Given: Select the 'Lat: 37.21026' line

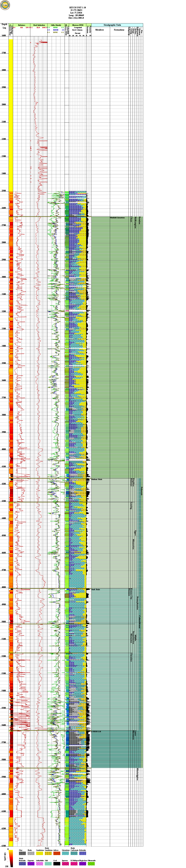Looking at the screenshot, I should click(x=76, y=13).
